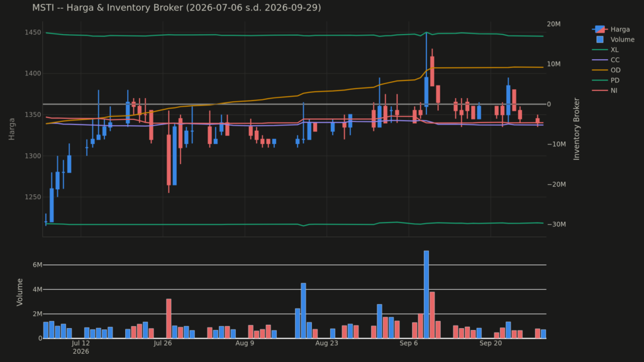
Task: Click the 1350 price tick label
Action: tap(33, 114)
